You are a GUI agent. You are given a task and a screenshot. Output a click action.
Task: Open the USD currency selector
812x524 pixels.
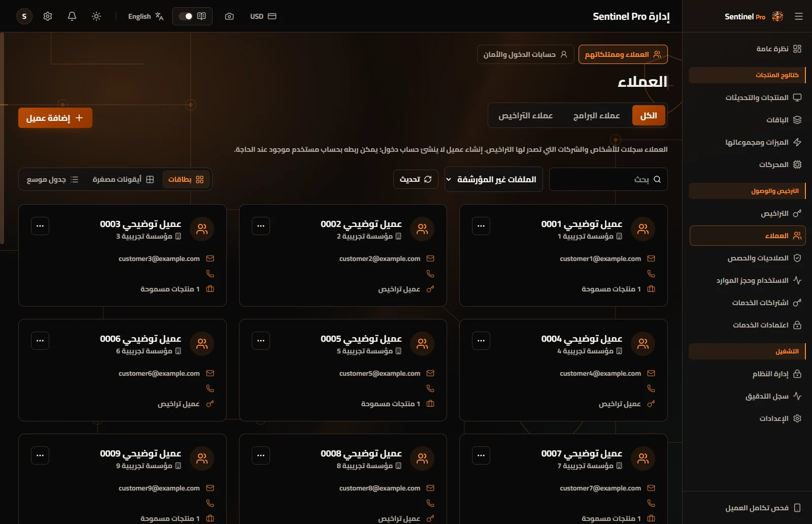263,16
